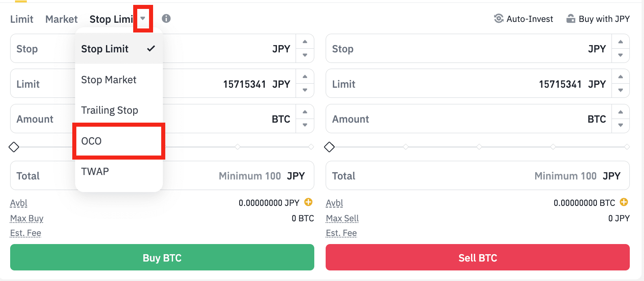
Task: Decrease the sell Stop price with down arrow
Action: tap(620, 55)
